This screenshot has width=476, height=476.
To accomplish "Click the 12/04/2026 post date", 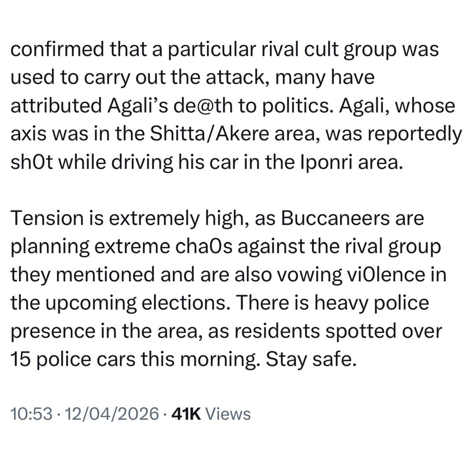I will click(112, 414).
